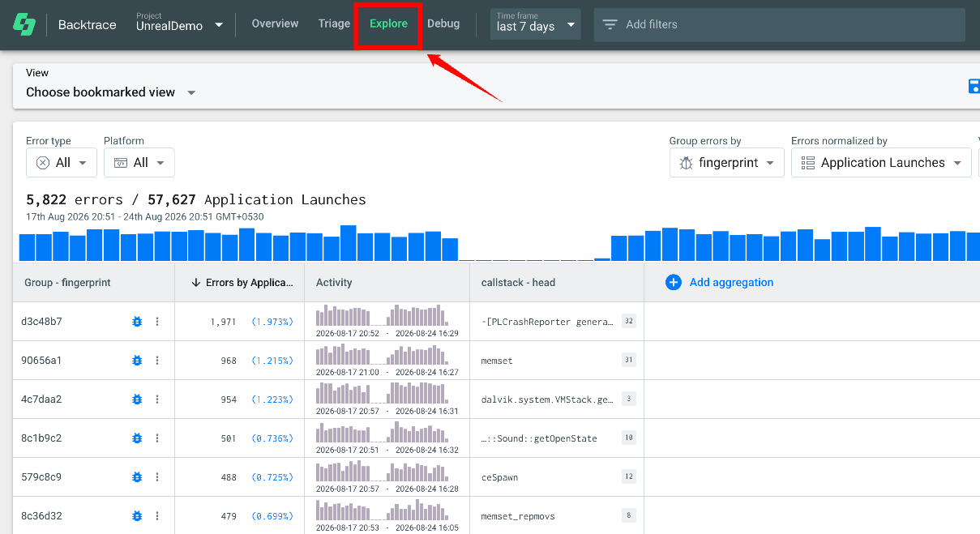Click the (0.736%) percentage value
Screen dimensions: 980x534
[x=272, y=438]
